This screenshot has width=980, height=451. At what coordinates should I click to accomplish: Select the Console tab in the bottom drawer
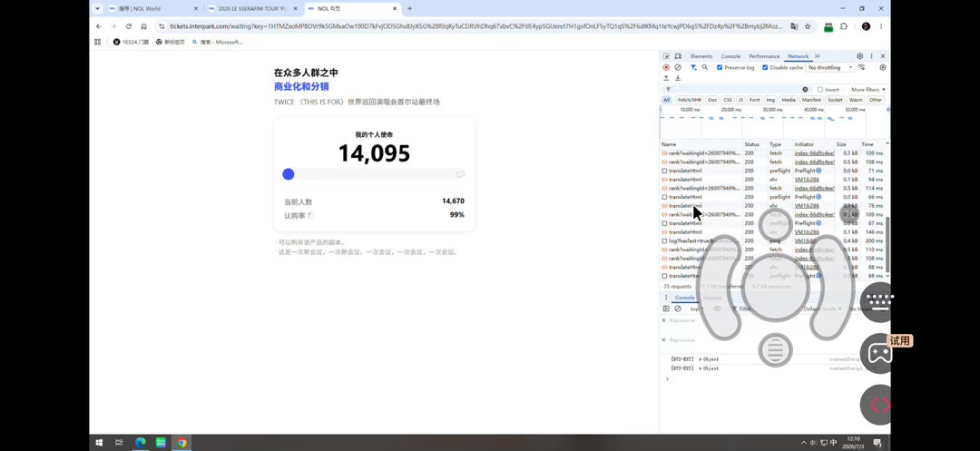coord(684,298)
